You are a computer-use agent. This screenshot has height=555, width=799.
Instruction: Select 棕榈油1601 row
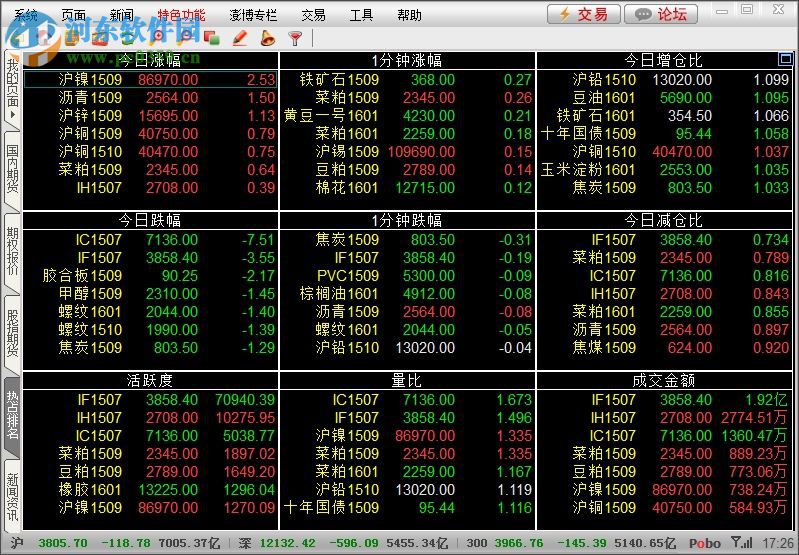[407, 294]
